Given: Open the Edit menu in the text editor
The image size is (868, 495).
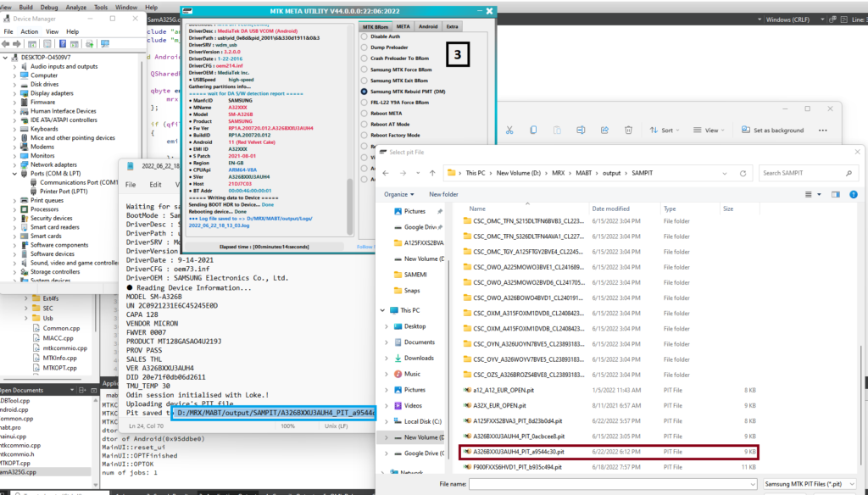Looking at the screenshot, I should point(156,185).
